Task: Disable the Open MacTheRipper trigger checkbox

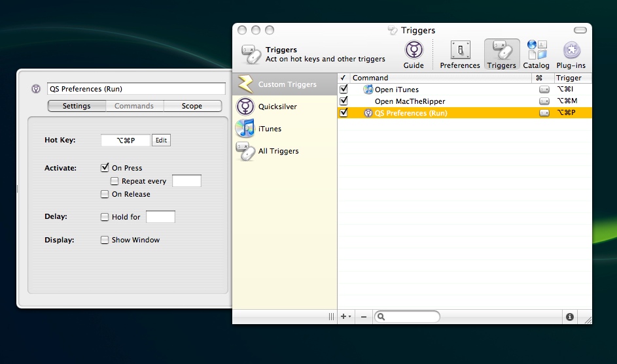Action: click(x=344, y=101)
